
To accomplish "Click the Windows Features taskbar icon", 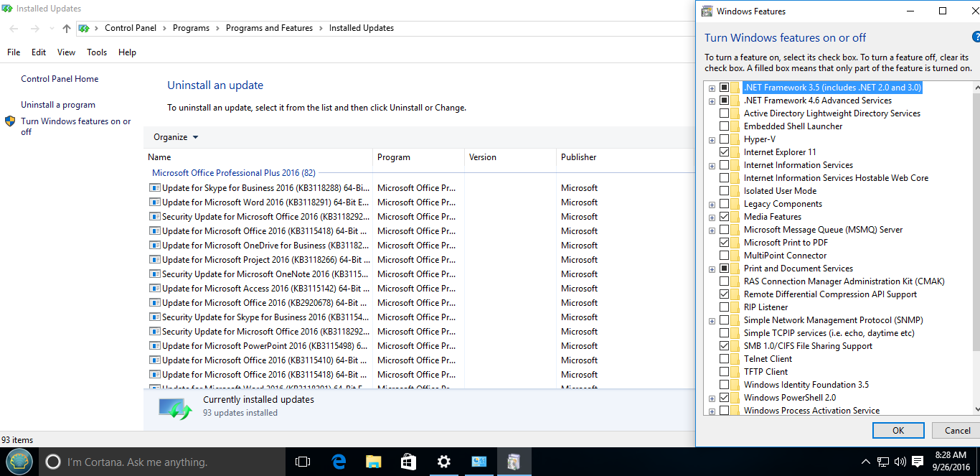I will point(514,462).
